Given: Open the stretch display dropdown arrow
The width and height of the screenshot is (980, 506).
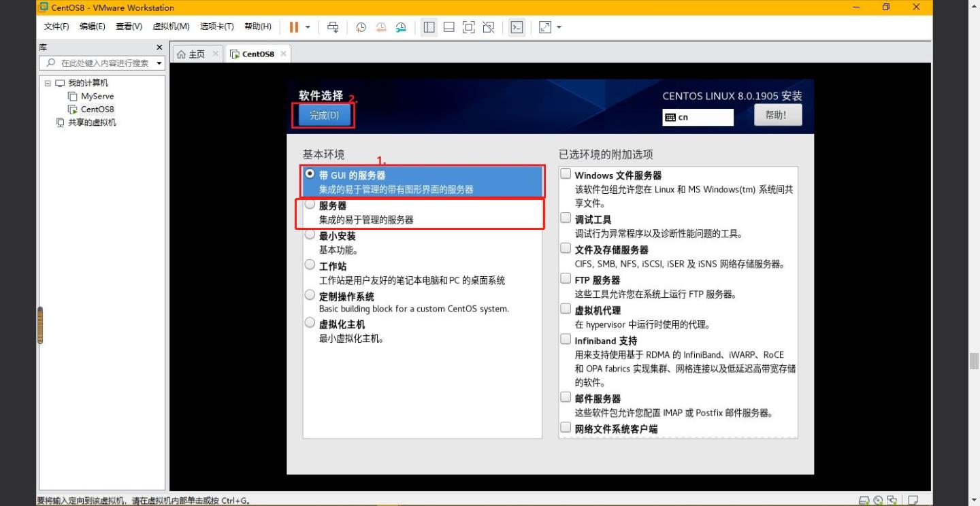Looking at the screenshot, I should pyautogui.click(x=559, y=27).
